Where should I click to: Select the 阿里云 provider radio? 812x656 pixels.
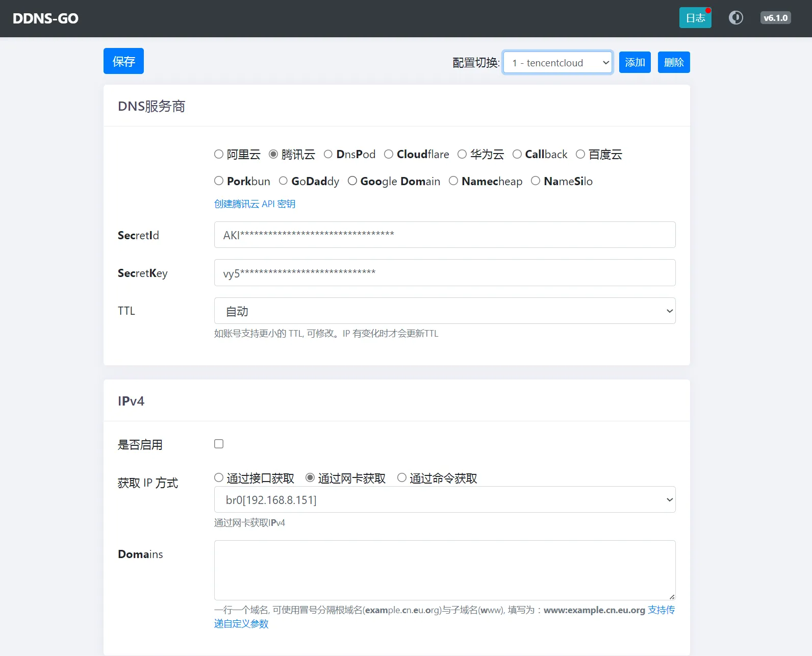tap(219, 154)
